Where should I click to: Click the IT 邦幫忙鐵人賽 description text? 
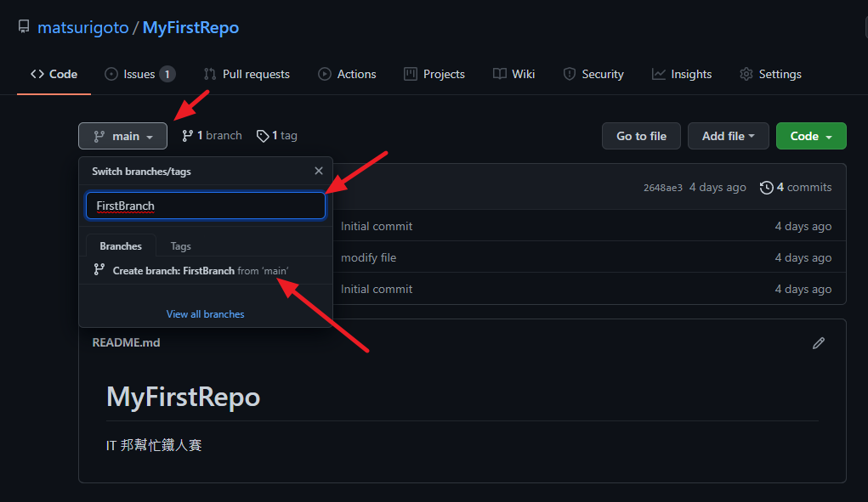click(154, 445)
